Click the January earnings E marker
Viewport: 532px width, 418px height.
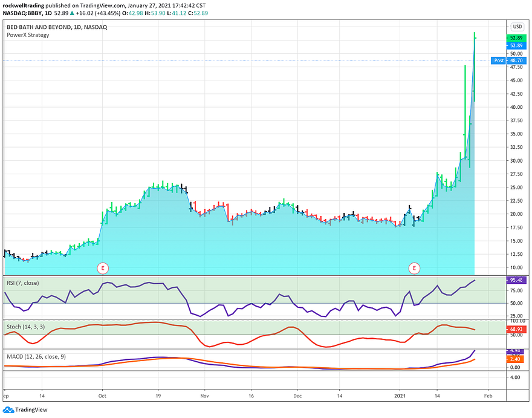414,269
